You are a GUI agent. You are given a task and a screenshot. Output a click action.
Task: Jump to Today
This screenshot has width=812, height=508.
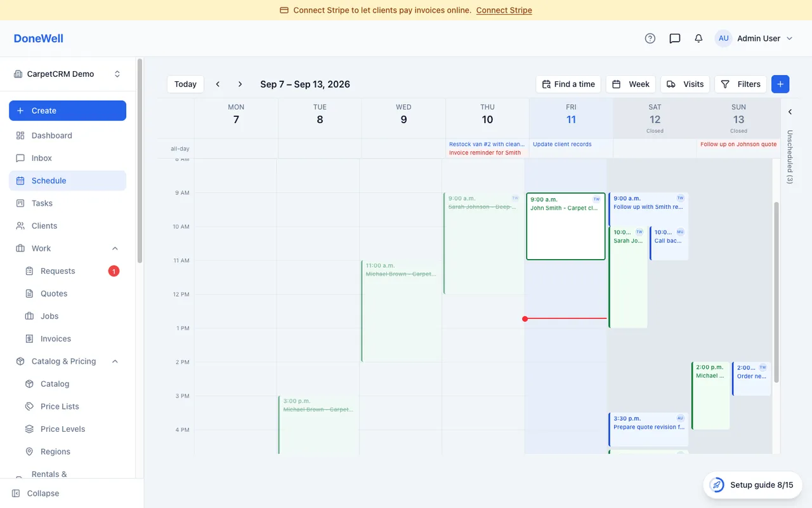tap(185, 84)
